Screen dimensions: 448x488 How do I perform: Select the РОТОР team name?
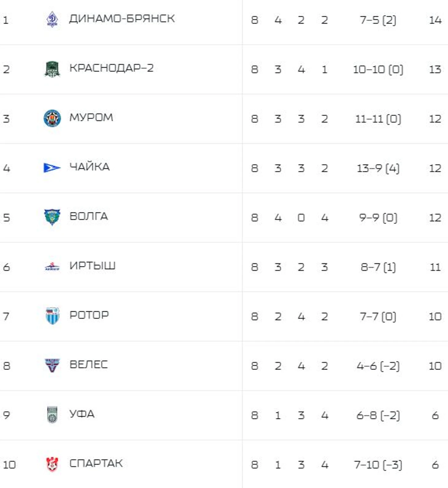(89, 315)
